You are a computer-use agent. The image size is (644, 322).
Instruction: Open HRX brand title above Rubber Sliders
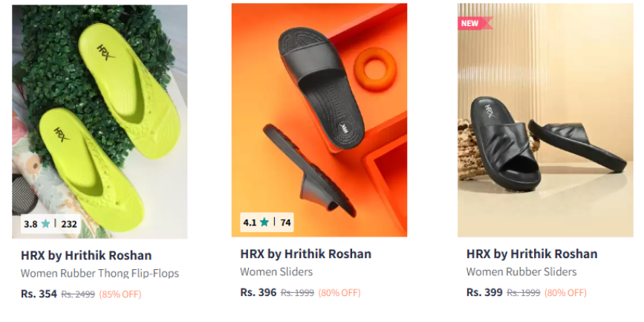[x=532, y=254]
